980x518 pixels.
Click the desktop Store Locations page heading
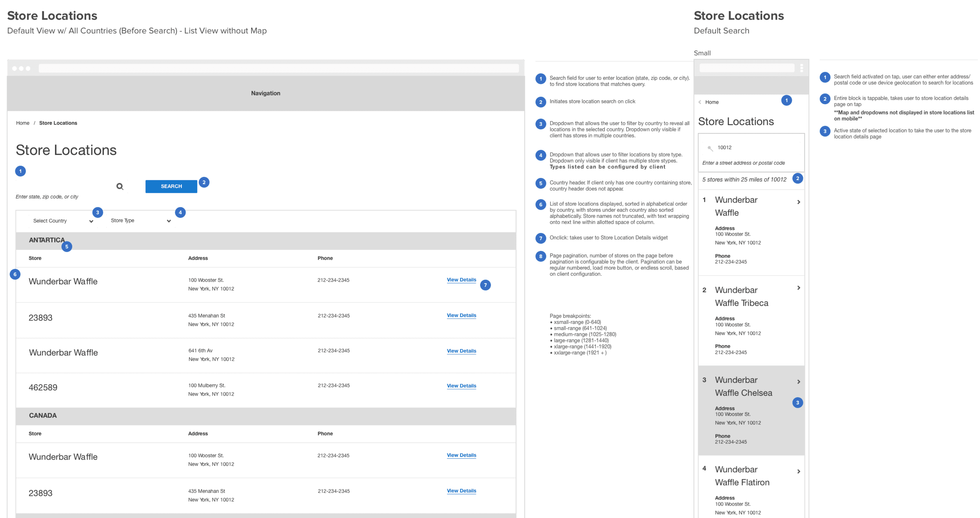(66, 150)
